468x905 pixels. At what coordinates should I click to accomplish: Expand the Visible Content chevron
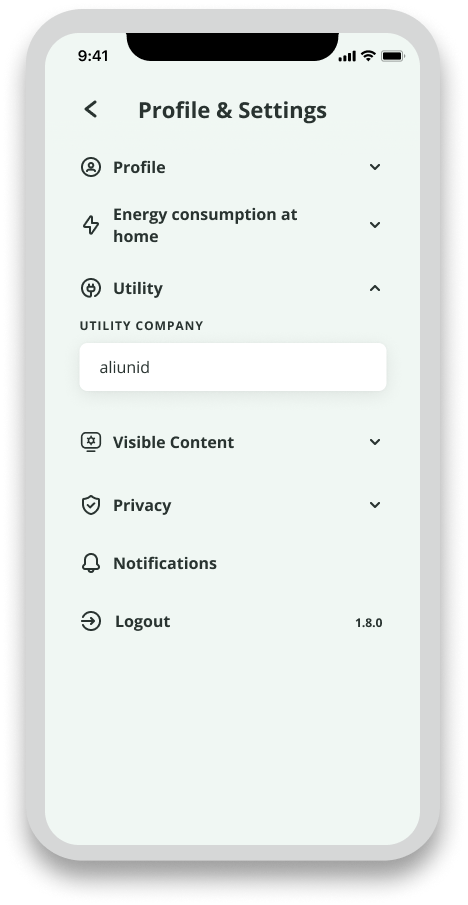coord(375,442)
